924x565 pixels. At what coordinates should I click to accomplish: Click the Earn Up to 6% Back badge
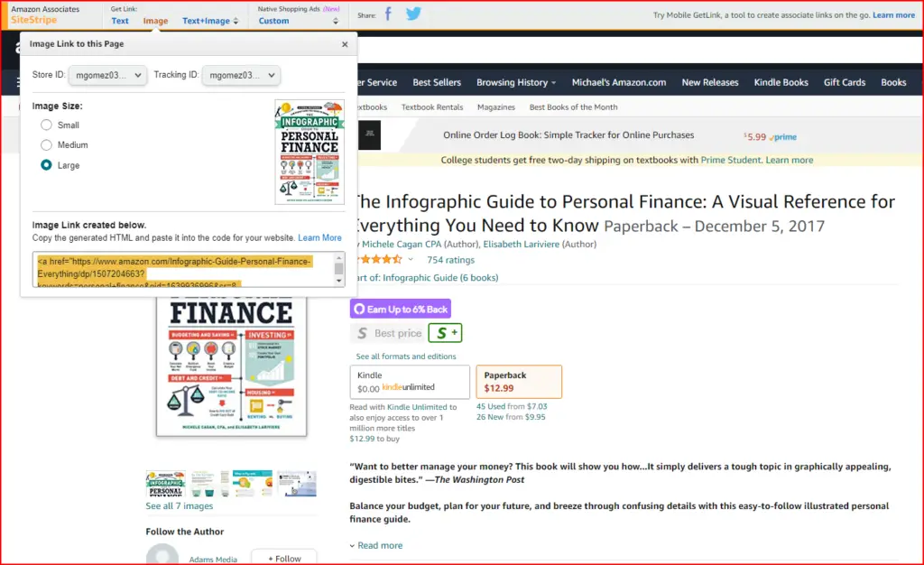click(400, 309)
